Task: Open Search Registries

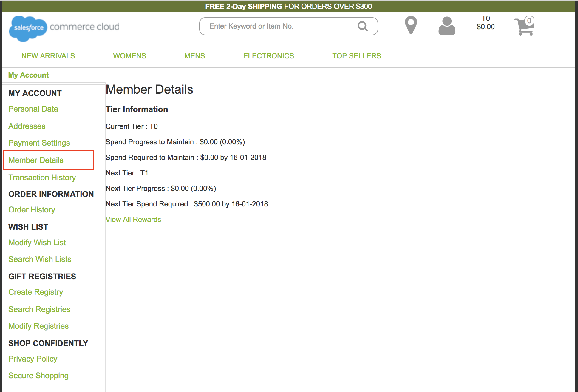Action: tap(39, 309)
